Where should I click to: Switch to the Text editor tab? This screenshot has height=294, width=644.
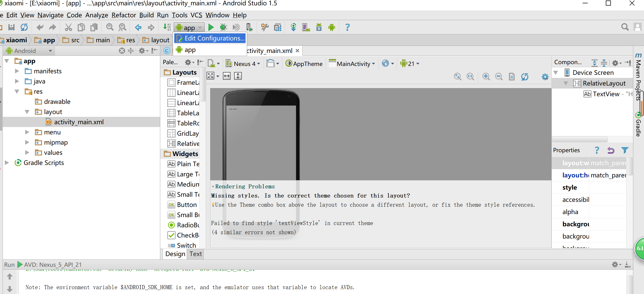pyautogui.click(x=196, y=254)
